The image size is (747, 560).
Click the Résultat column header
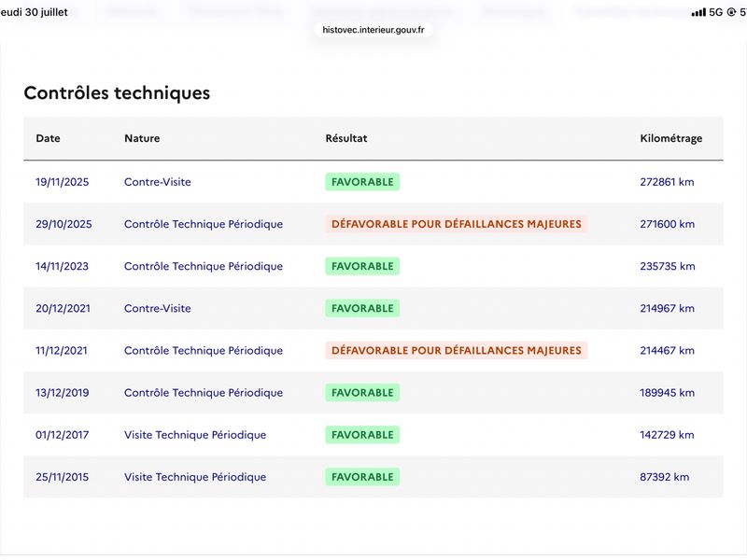(346, 138)
